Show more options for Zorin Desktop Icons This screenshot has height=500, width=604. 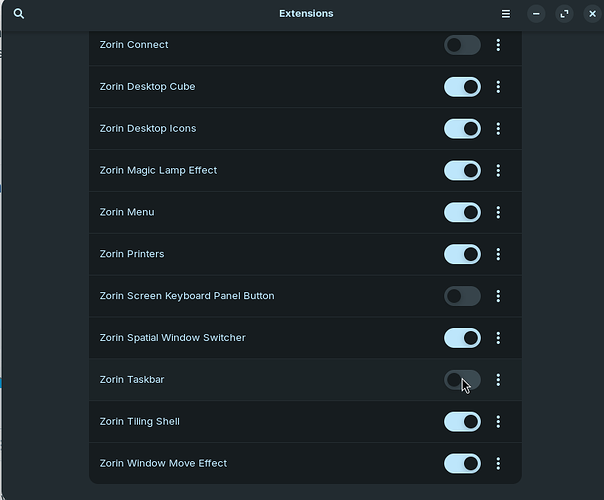(x=498, y=129)
